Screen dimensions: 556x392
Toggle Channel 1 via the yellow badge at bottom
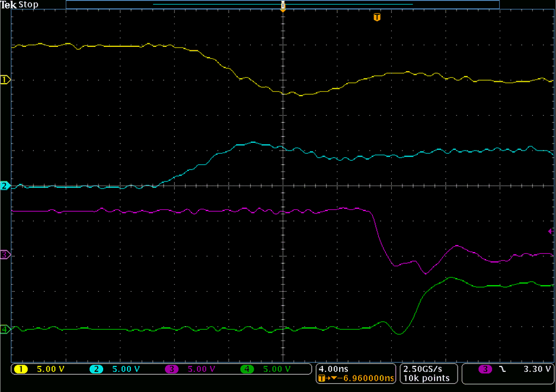pyautogui.click(x=22, y=369)
